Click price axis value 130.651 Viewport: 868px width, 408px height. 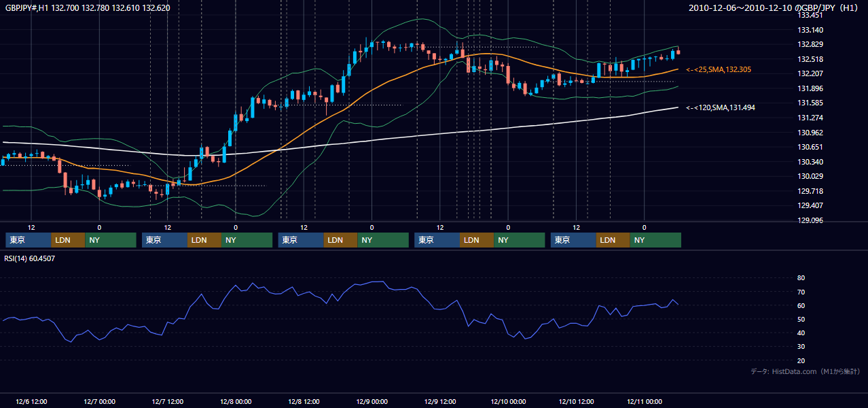click(810, 147)
